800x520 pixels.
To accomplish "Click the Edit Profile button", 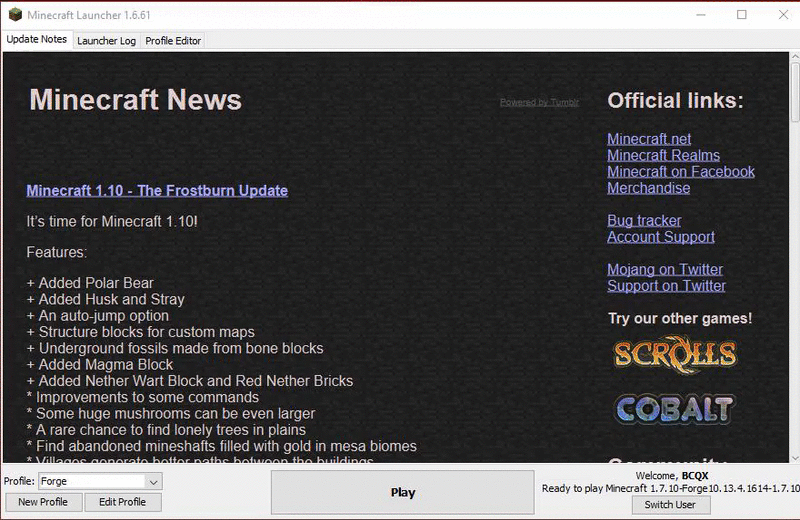I will click(x=122, y=502).
